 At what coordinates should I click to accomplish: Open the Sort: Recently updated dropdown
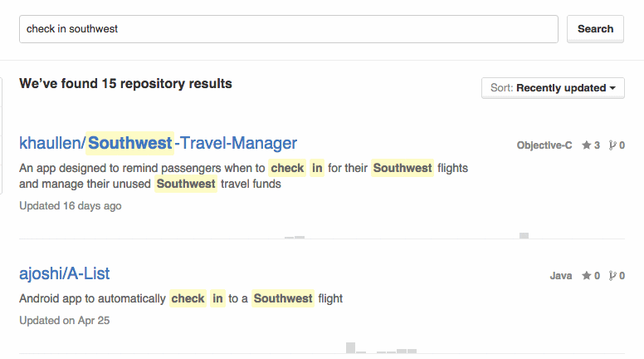[553, 88]
